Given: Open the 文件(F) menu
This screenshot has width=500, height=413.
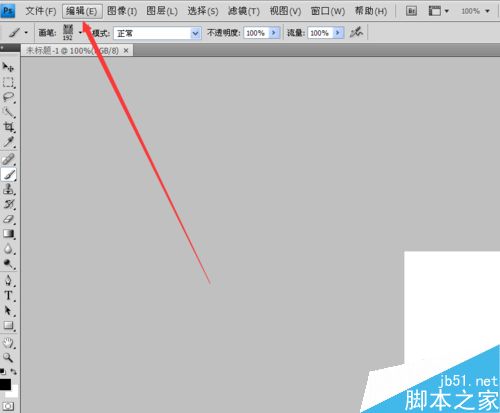Looking at the screenshot, I should (x=41, y=11).
